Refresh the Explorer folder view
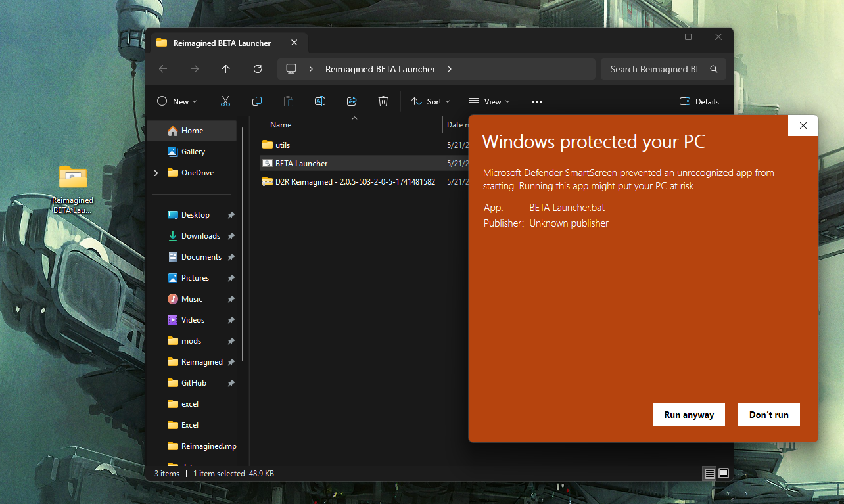Screen dimensions: 844x504 pyautogui.click(x=258, y=69)
